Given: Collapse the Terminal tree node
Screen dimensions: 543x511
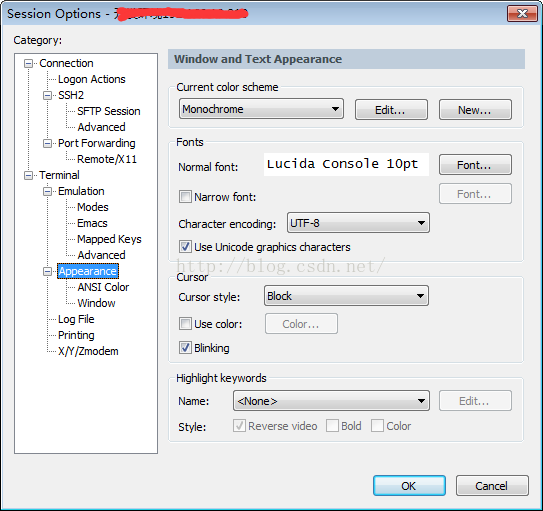Looking at the screenshot, I should 28,175.
